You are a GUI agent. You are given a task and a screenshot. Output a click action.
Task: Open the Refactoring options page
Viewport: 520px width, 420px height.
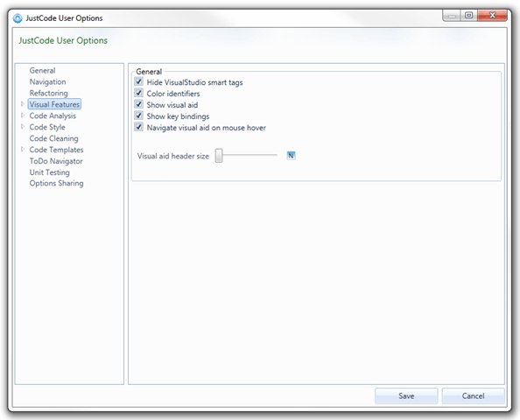pyautogui.click(x=48, y=93)
